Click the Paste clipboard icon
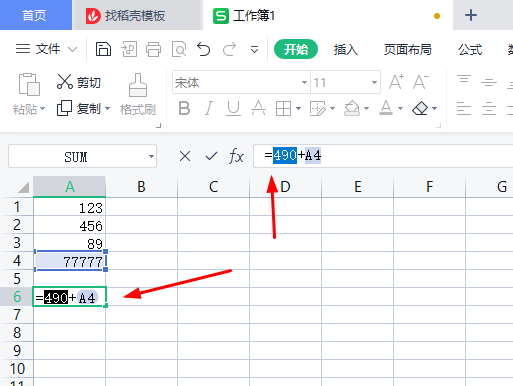This screenshot has width=513, height=386. [x=29, y=84]
